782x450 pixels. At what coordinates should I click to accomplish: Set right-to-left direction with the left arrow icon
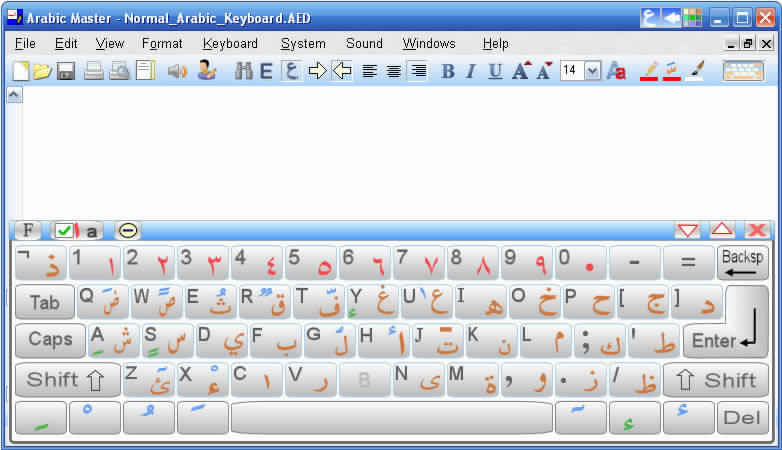click(x=342, y=71)
